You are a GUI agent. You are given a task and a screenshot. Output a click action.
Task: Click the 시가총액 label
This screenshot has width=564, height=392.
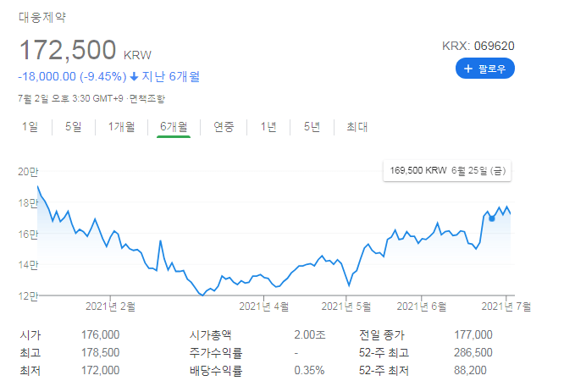210,334
